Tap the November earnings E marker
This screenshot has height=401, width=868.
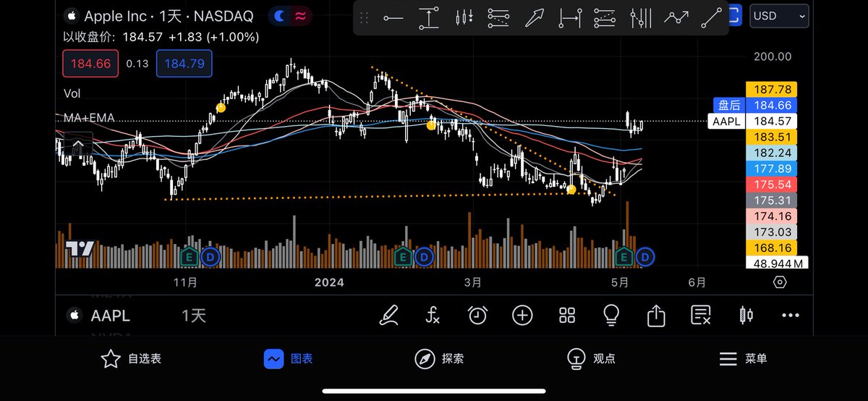190,256
